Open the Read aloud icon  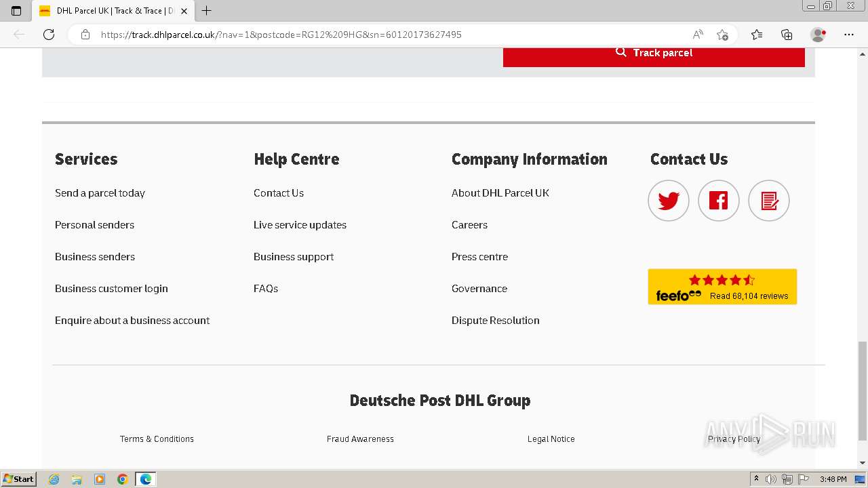698,35
